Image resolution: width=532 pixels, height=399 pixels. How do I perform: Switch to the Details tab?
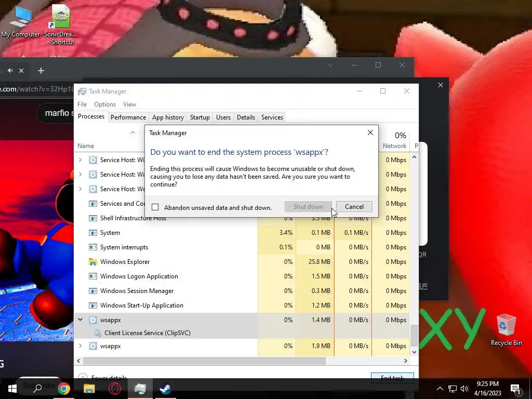[x=246, y=117]
